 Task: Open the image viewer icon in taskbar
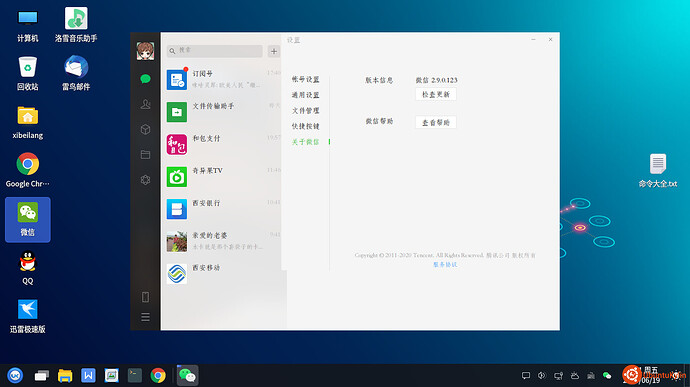[x=111, y=376]
